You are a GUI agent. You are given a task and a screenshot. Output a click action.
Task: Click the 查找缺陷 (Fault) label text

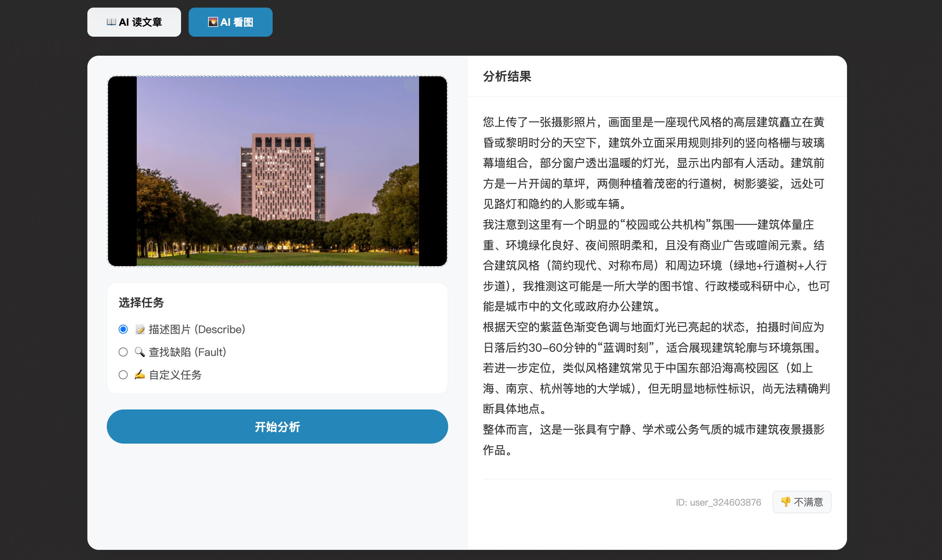point(187,352)
